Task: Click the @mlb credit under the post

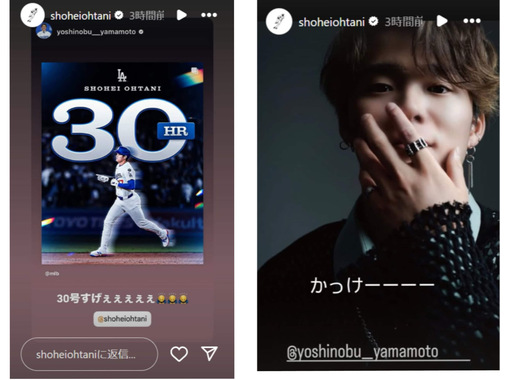Action: pyautogui.click(x=52, y=274)
